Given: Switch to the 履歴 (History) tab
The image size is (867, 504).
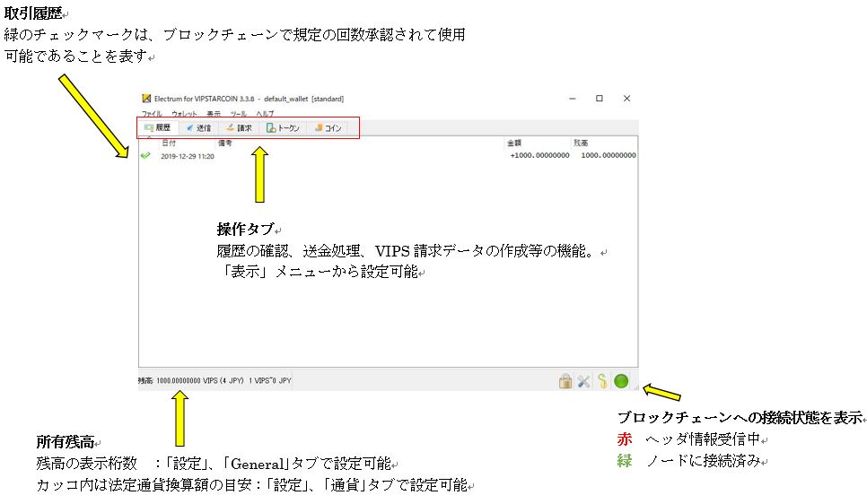Looking at the screenshot, I should pos(157,128).
